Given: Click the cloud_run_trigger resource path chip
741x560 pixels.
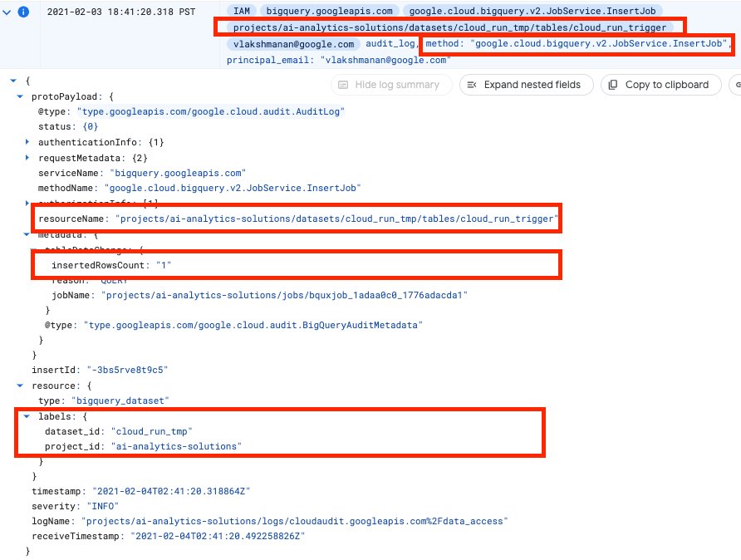Looking at the screenshot, I should (449, 27).
